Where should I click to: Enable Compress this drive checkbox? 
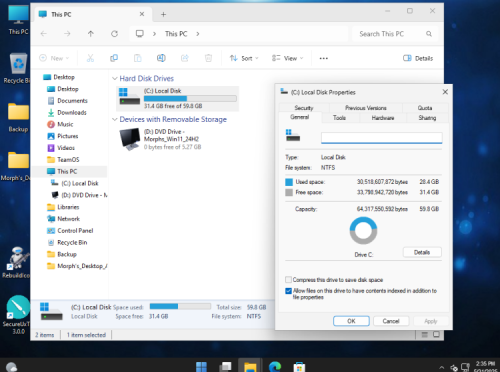[288, 280]
